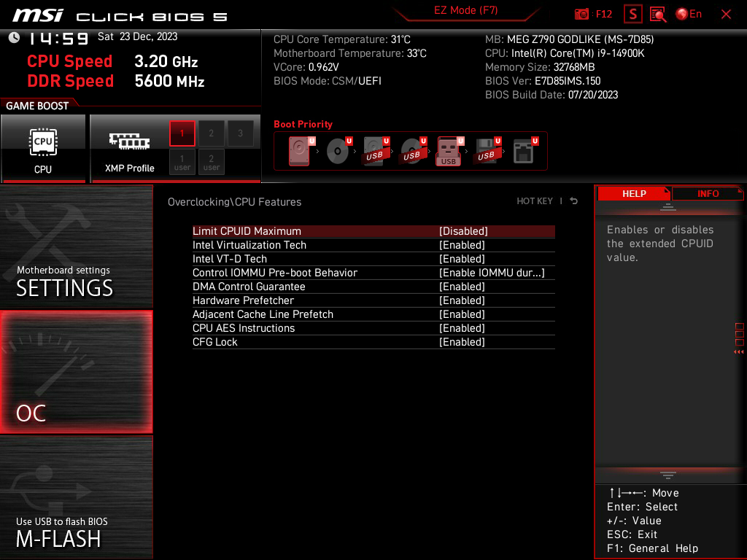This screenshot has height=560, width=747.
Task: Select XMP profile 3
Action: click(x=240, y=133)
